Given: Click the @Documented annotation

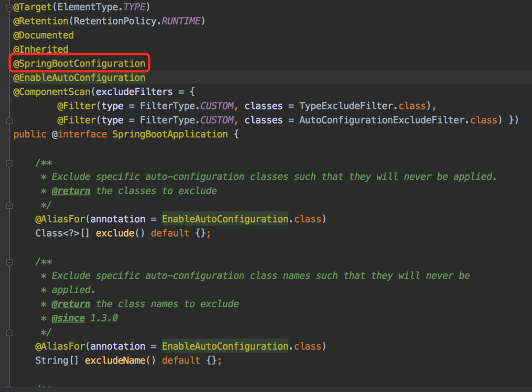Looking at the screenshot, I should (x=43, y=35).
